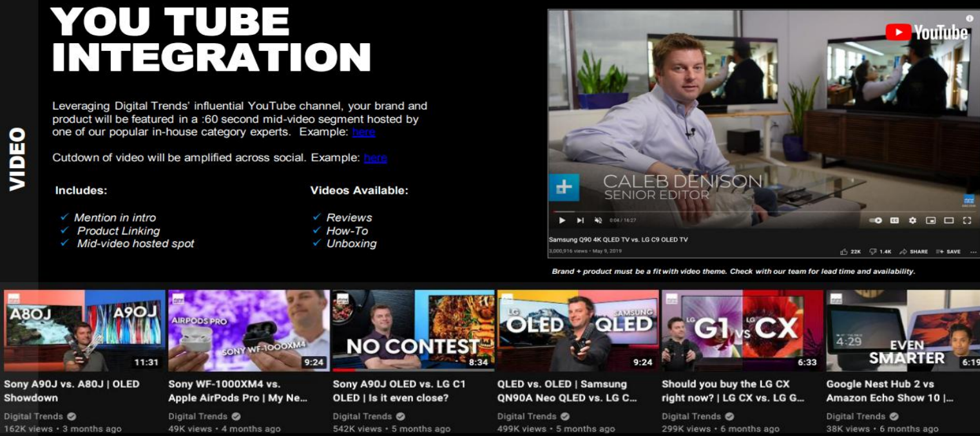Switch to miniplayer mode
Viewport: 980px width, 436px height.
coord(930,220)
